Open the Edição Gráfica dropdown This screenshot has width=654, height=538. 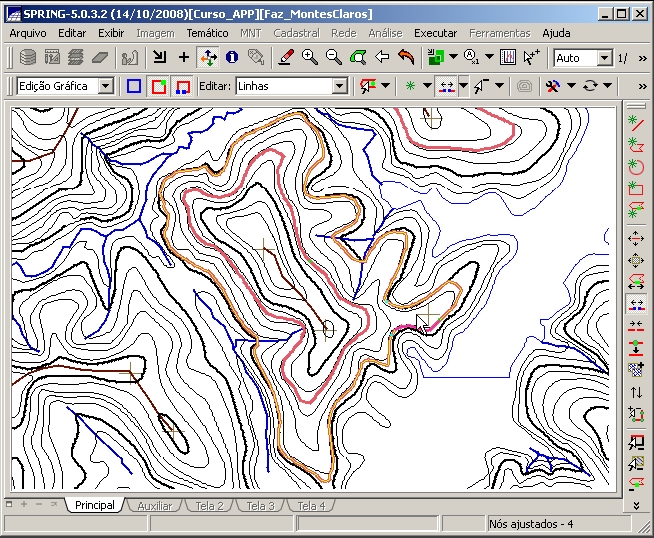106,87
